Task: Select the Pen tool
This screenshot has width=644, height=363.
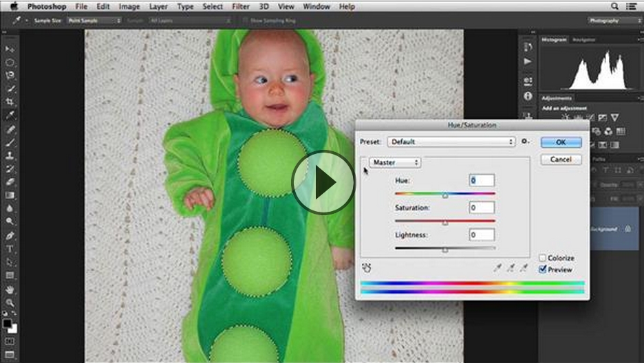Action: coord(10,235)
